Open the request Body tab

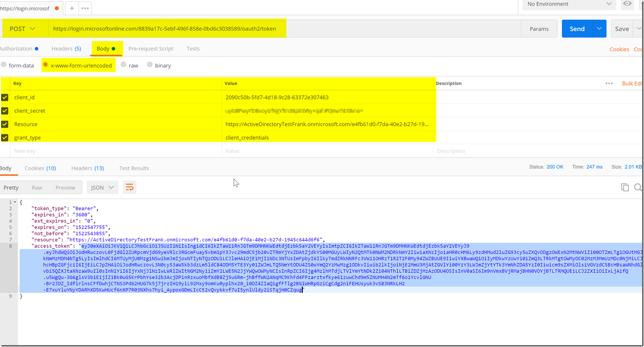pyautogui.click(x=106, y=49)
